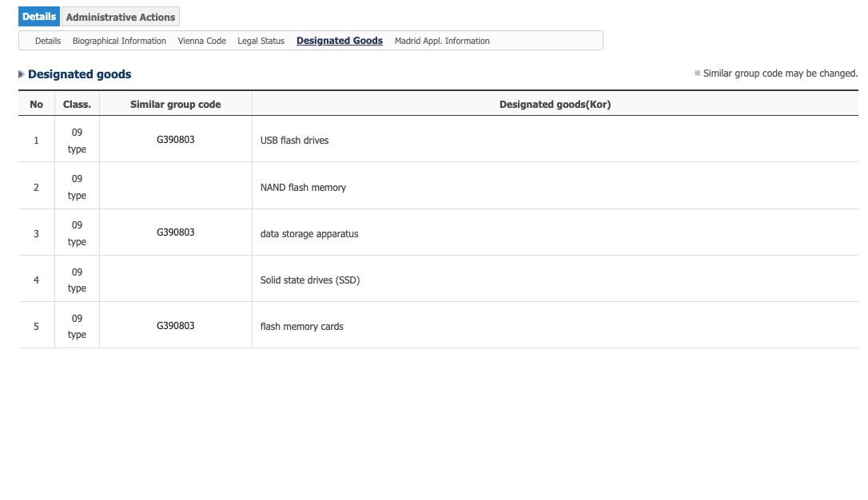The height and width of the screenshot is (500, 868).
Task: Click the Designated goods(Kor) column header
Action: click(555, 104)
